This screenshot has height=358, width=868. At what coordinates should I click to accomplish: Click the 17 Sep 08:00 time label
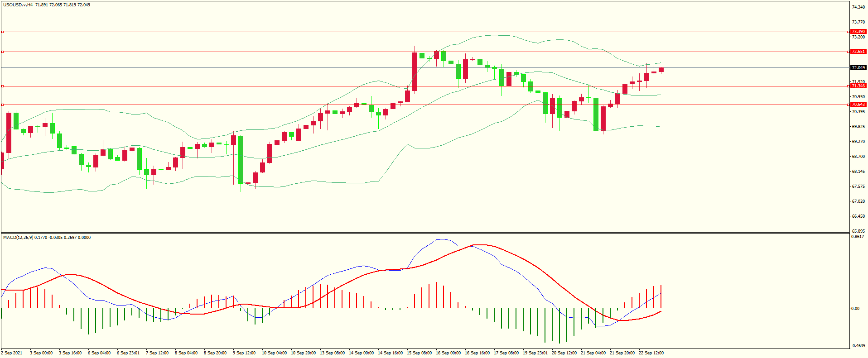click(506, 353)
